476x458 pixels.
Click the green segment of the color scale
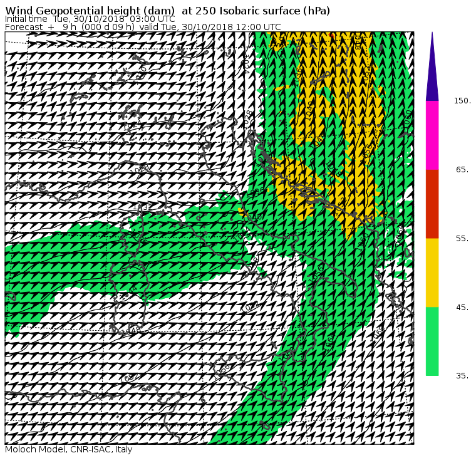coord(432,341)
